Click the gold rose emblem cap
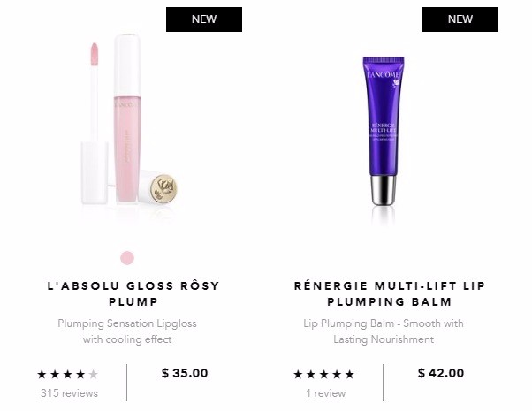532x411 pixels. click(x=163, y=188)
